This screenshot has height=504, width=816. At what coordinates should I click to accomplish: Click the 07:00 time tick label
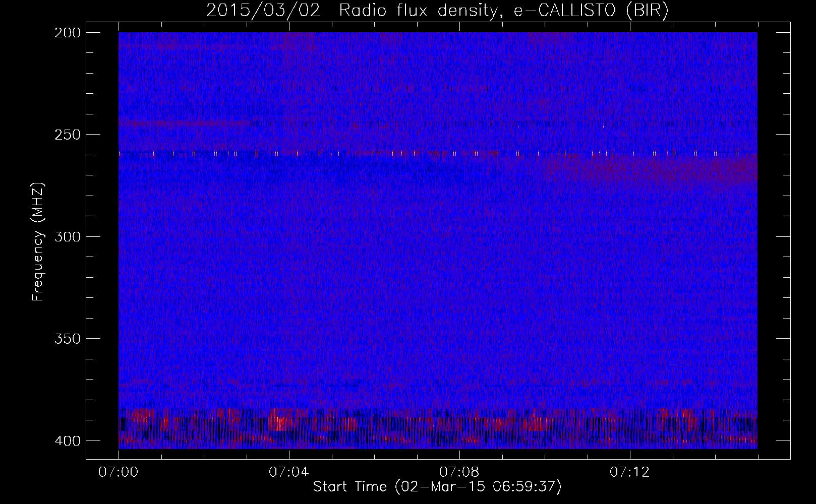[x=119, y=472]
